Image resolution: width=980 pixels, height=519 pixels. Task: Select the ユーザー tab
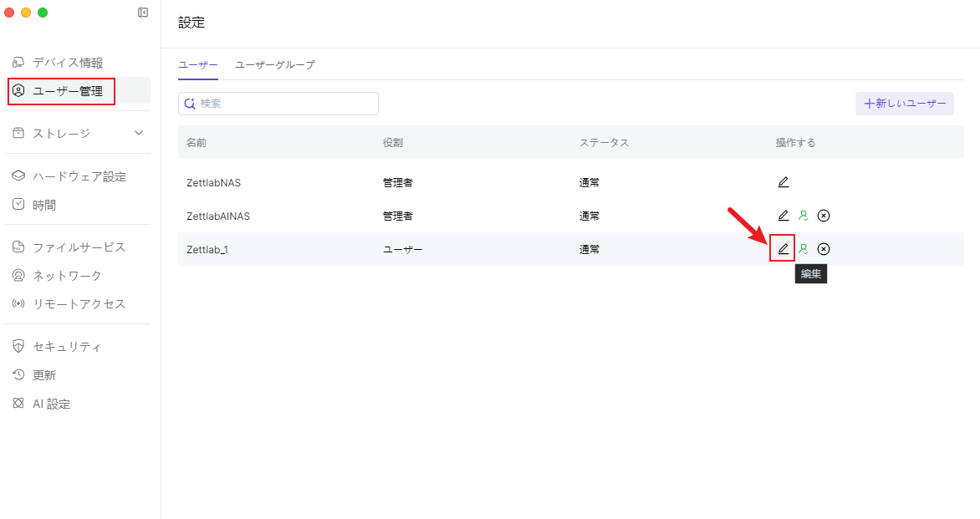(198, 65)
